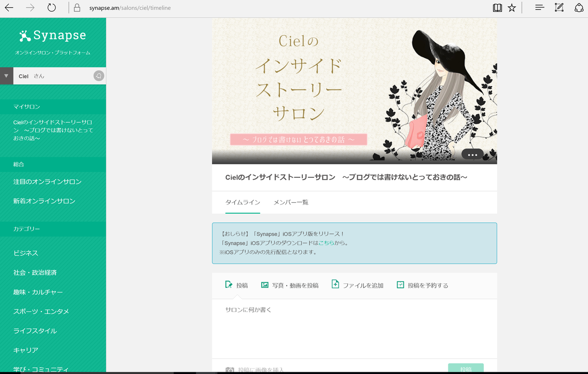Viewport: 588px width, 374px height.
Task: Browse the 社会・政治経済 category
Action: coord(35,272)
